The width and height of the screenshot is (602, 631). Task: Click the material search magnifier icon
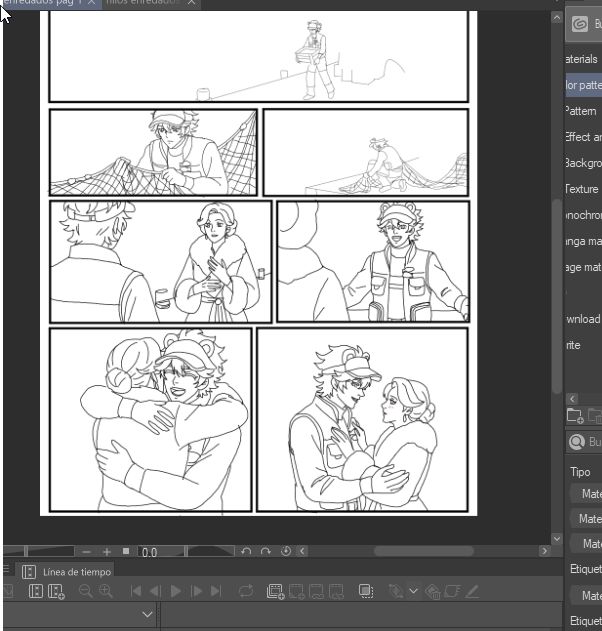coord(577,442)
